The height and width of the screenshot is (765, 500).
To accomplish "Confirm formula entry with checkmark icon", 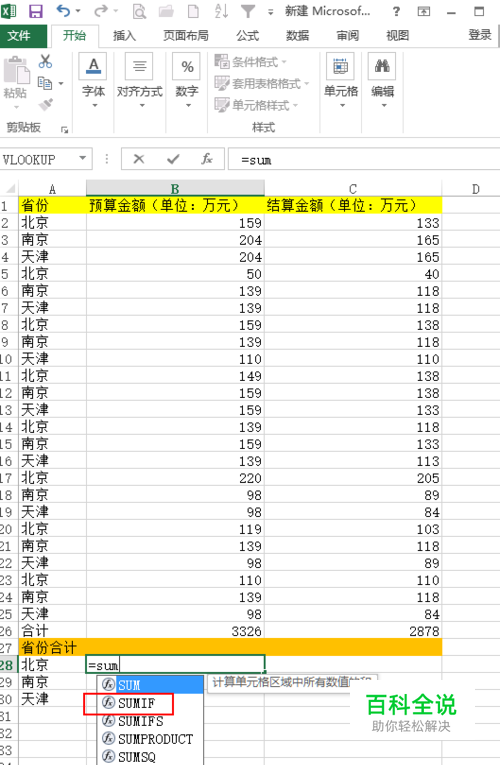I will [x=173, y=159].
